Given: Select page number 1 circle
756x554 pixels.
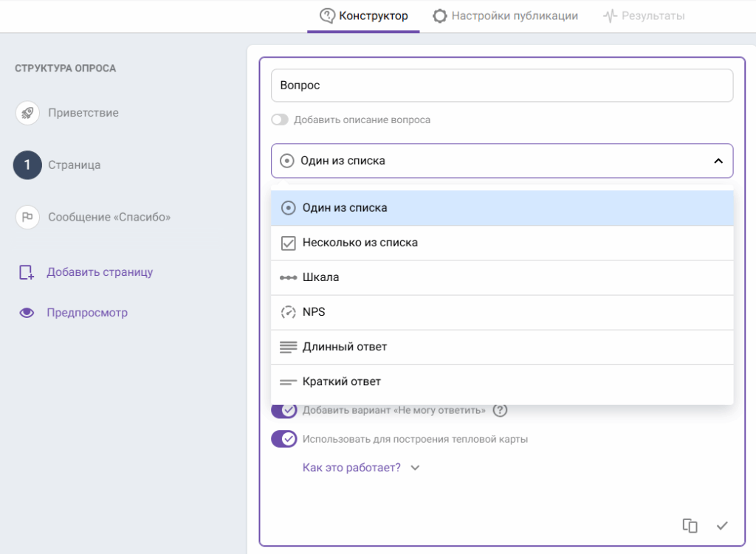Looking at the screenshot, I should coord(27,165).
